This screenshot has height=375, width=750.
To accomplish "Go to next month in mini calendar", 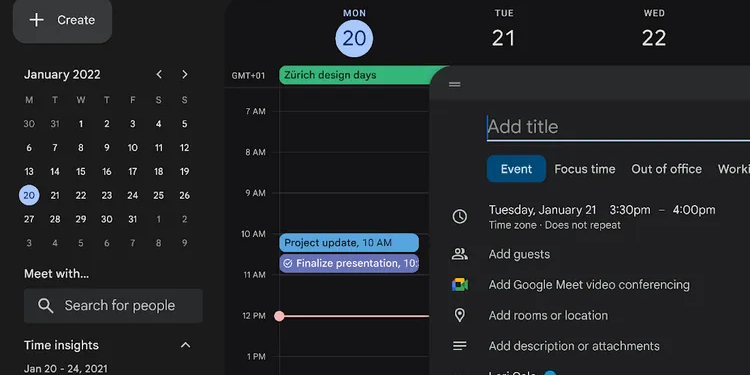I will click(185, 75).
